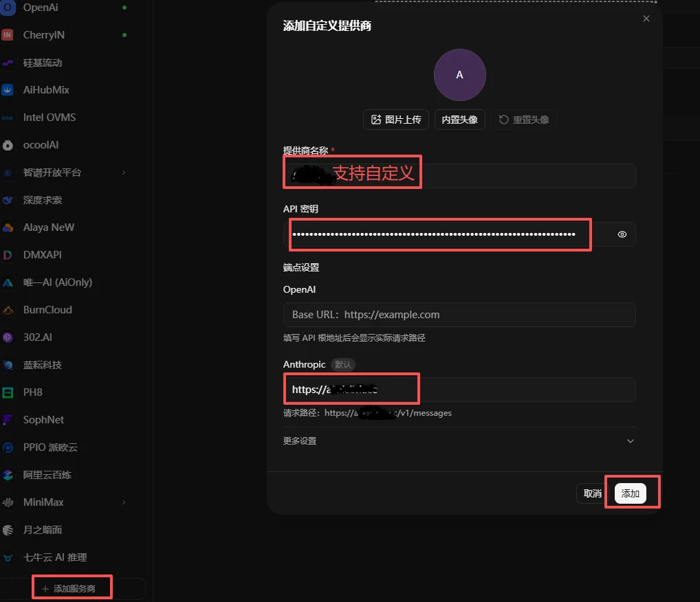Select Intel OVMS in the provider list
700x602 pixels.
[x=50, y=118]
